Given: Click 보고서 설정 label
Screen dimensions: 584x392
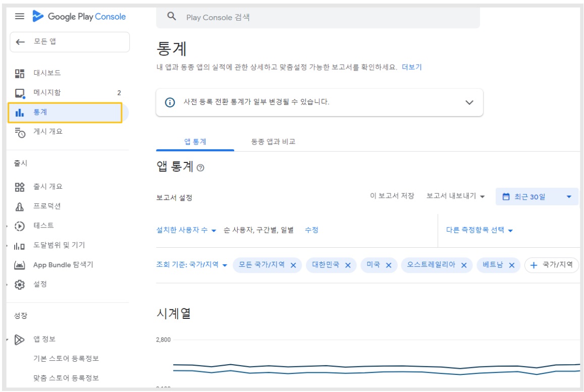Looking at the screenshot, I should tap(174, 198).
